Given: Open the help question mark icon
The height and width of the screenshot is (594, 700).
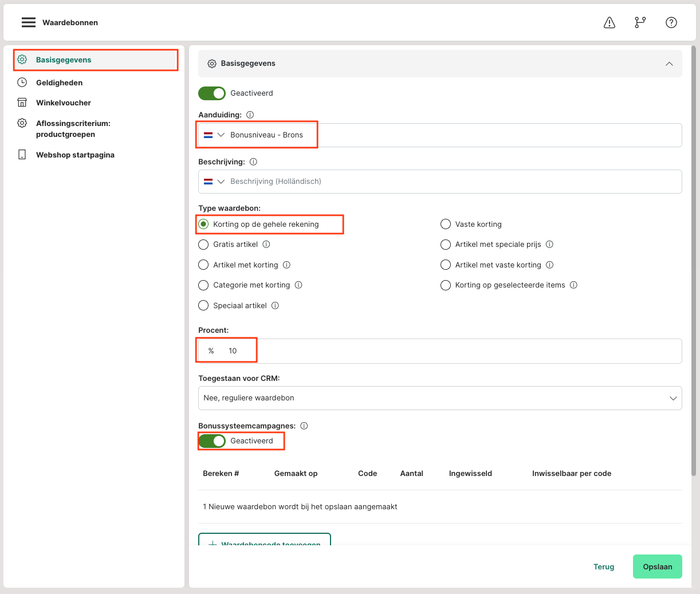Looking at the screenshot, I should [671, 22].
